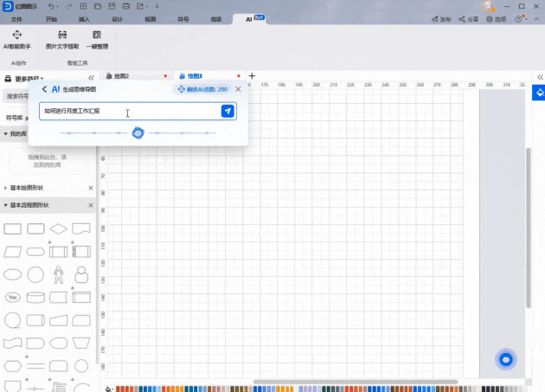Switch to the 绘图2 document tab
545x392 pixels.
[x=128, y=76]
